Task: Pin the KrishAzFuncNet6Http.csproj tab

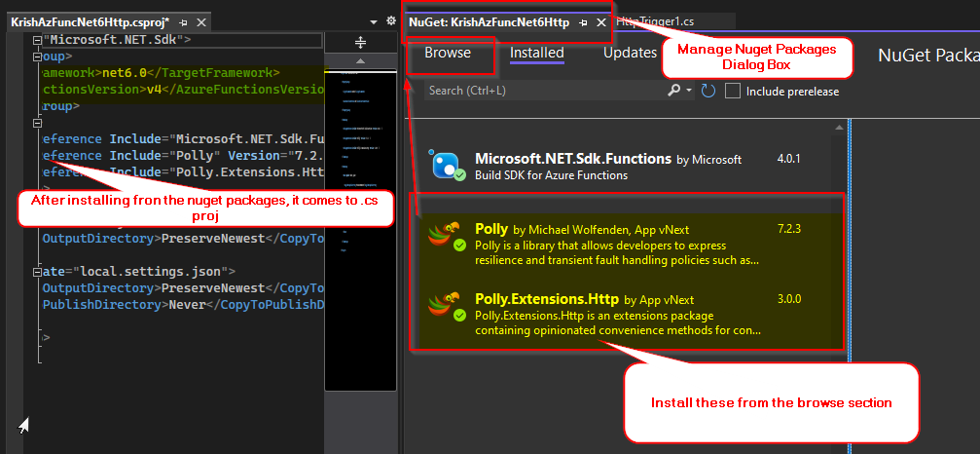Action: 183,22
